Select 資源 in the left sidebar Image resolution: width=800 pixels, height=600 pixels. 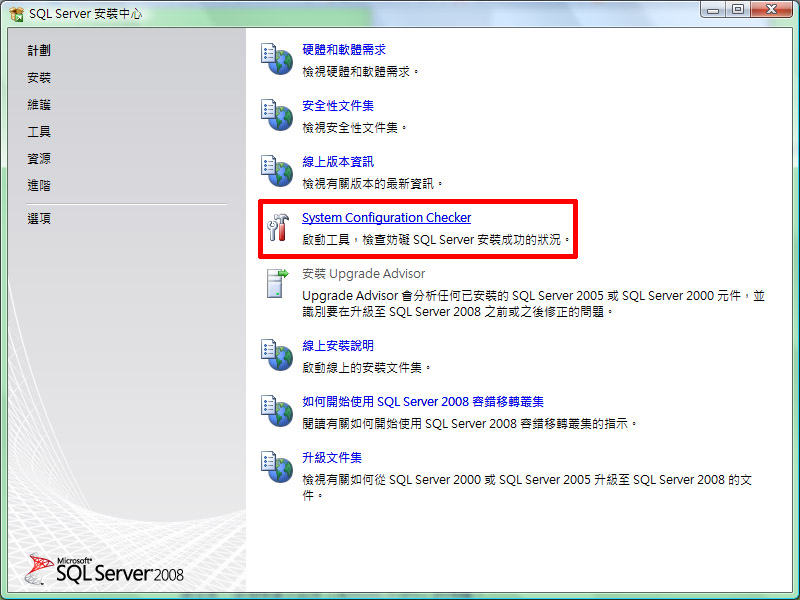(39, 159)
